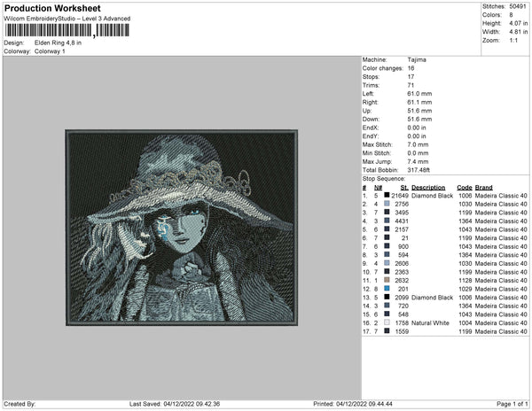Click the 'Code' column header
Image resolution: width=532 pixels, height=411 pixels.
[465, 188]
